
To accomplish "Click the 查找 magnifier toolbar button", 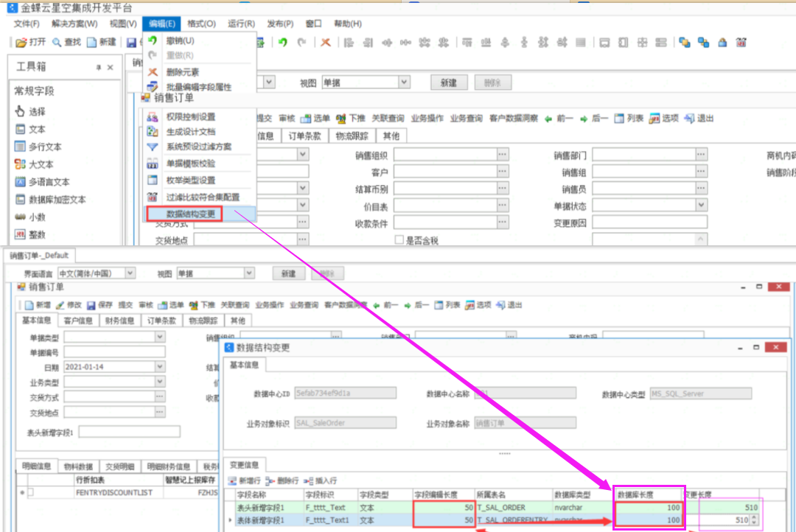I will click(x=66, y=42).
